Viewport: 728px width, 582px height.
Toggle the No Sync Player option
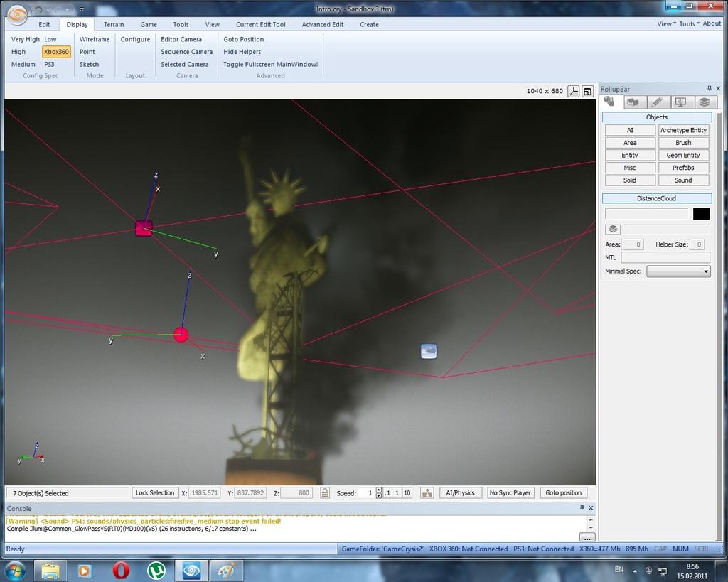[510, 493]
